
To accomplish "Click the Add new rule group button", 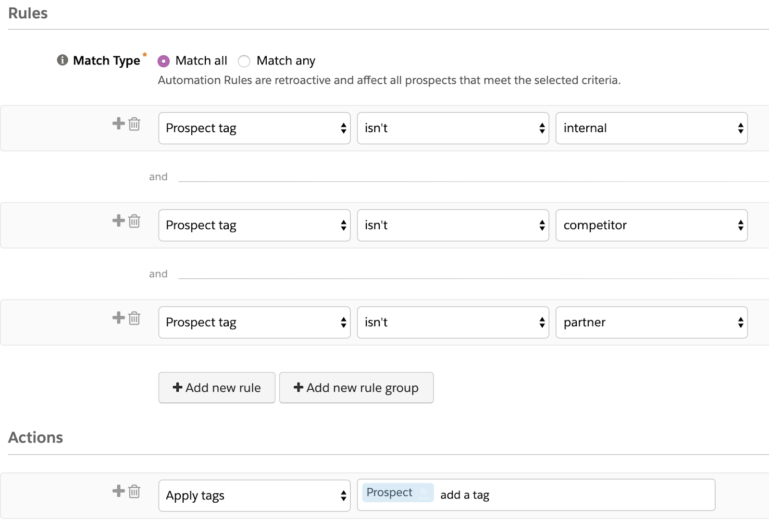I will point(356,388).
